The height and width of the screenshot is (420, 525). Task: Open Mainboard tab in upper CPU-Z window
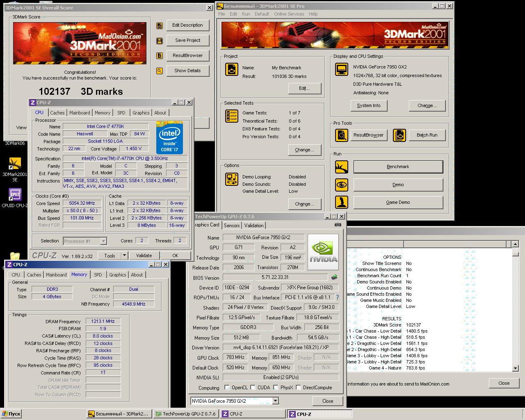point(80,113)
